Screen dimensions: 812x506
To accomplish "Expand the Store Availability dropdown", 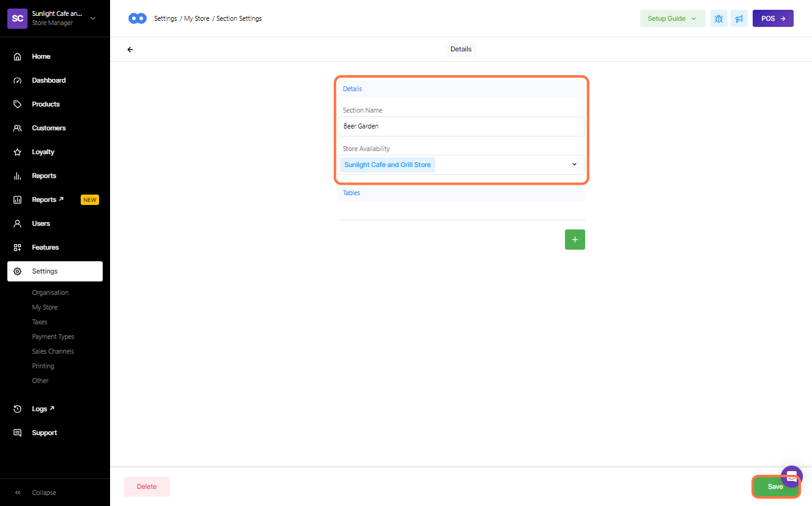I will tap(574, 165).
